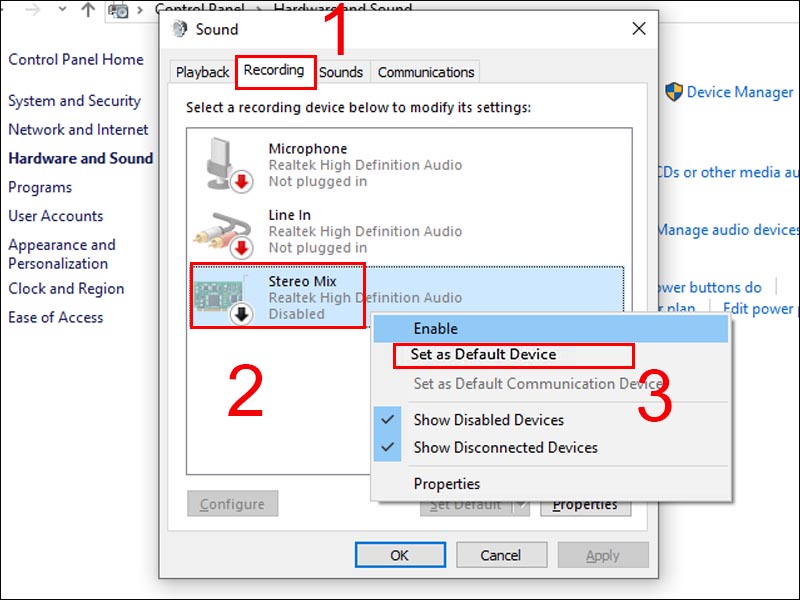800x600 pixels.
Task: Switch to the Playback tab
Action: (202, 71)
